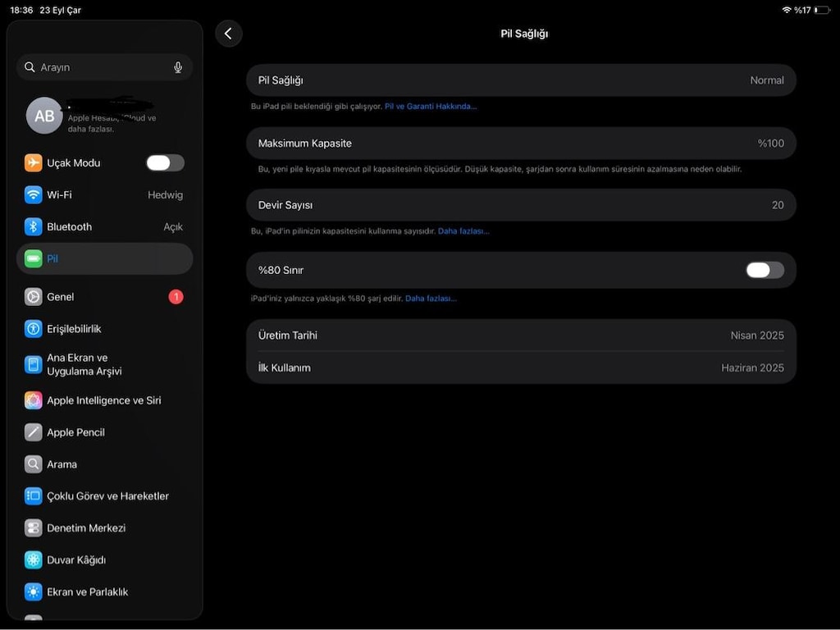
Task: Open Bluetooth settings icon
Action: pos(33,227)
